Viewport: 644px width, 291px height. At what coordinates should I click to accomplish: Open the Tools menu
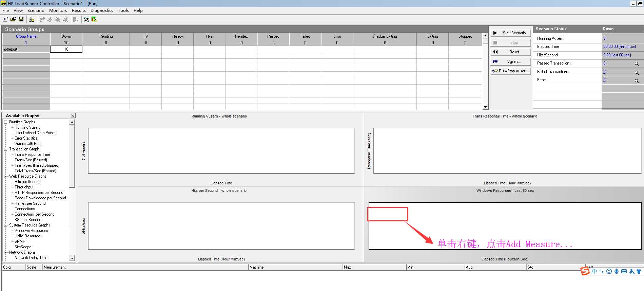(123, 11)
